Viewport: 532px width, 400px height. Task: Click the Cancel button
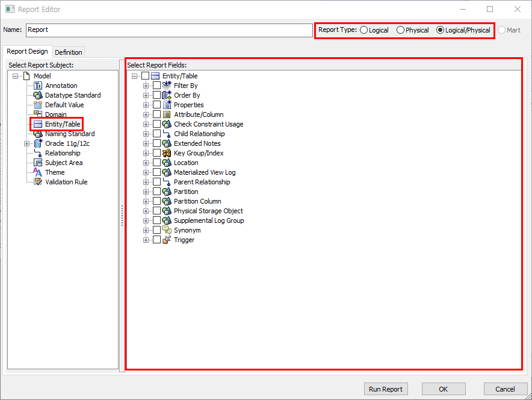(x=505, y=389)
